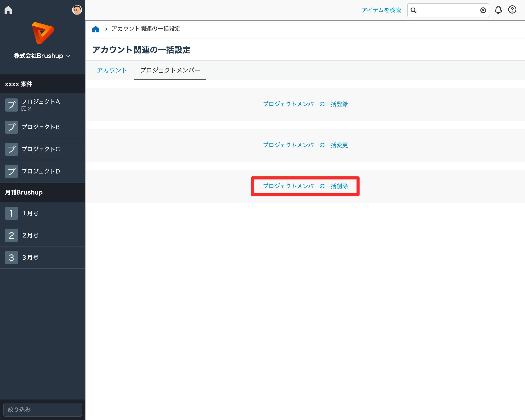Open notifications bell
This screenshot has height=420, width=525.
pyautogui.click(x=498, y=10)
